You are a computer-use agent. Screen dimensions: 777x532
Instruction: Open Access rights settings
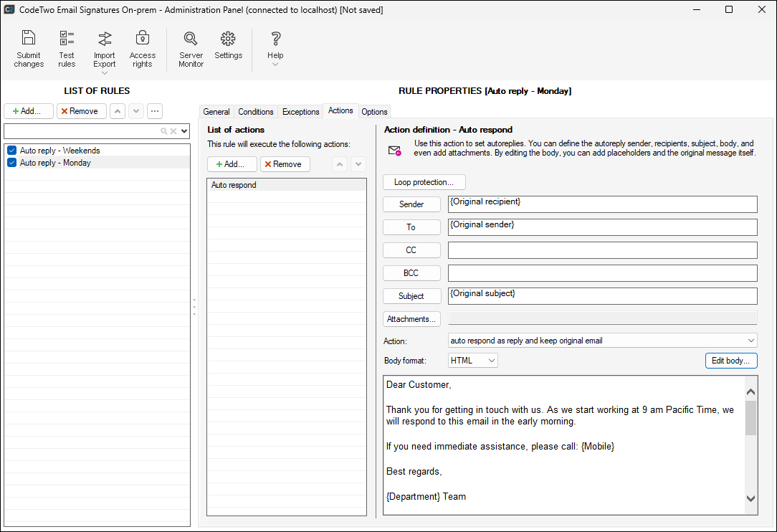(x=143, y=48)
